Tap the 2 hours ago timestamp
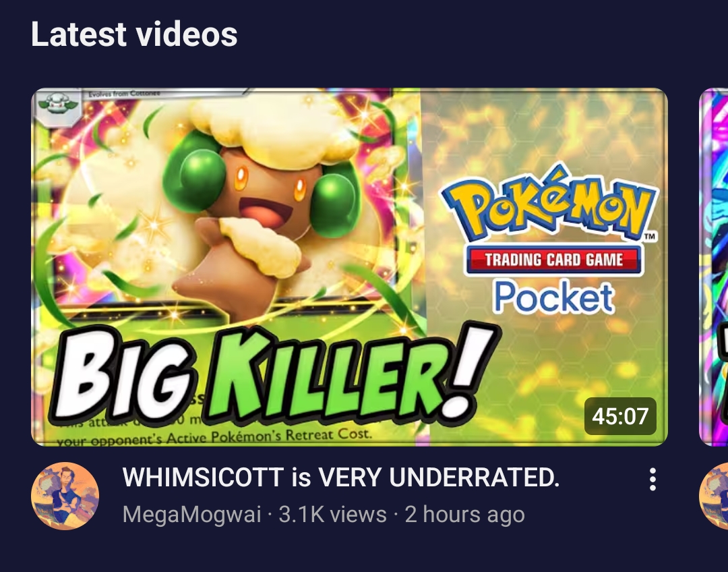 coord(464,515)
